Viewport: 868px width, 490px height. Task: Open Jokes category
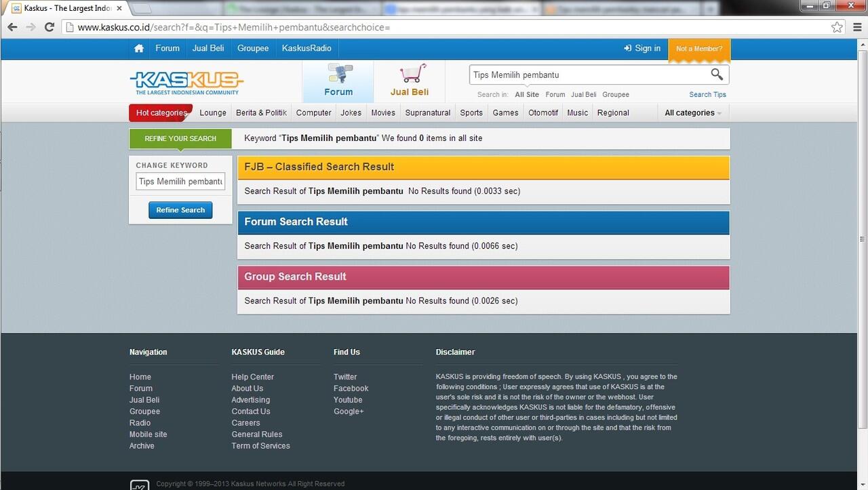pyautogui.click(x=351, y=113)
